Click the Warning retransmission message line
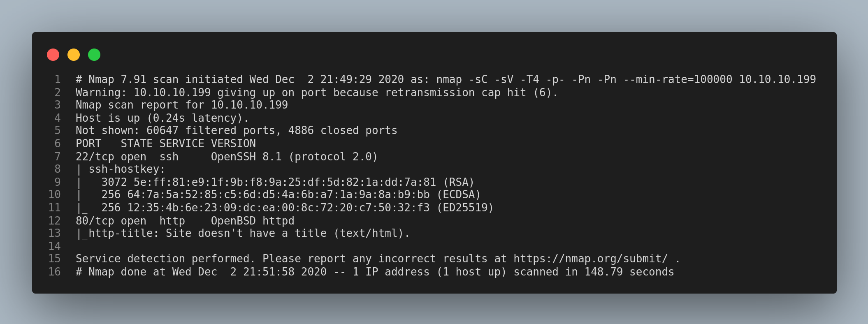The height and width of the screenshot is (324, 868). tap(316, 92)
